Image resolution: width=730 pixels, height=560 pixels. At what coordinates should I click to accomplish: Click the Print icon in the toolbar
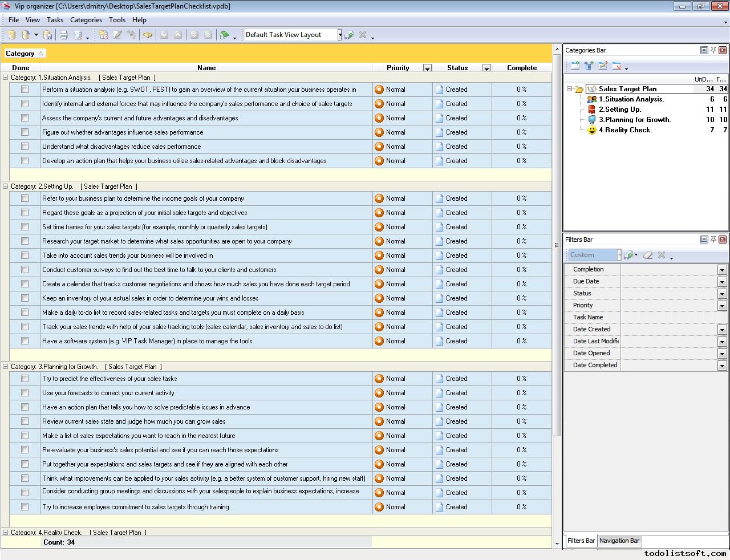pos(64,35)
